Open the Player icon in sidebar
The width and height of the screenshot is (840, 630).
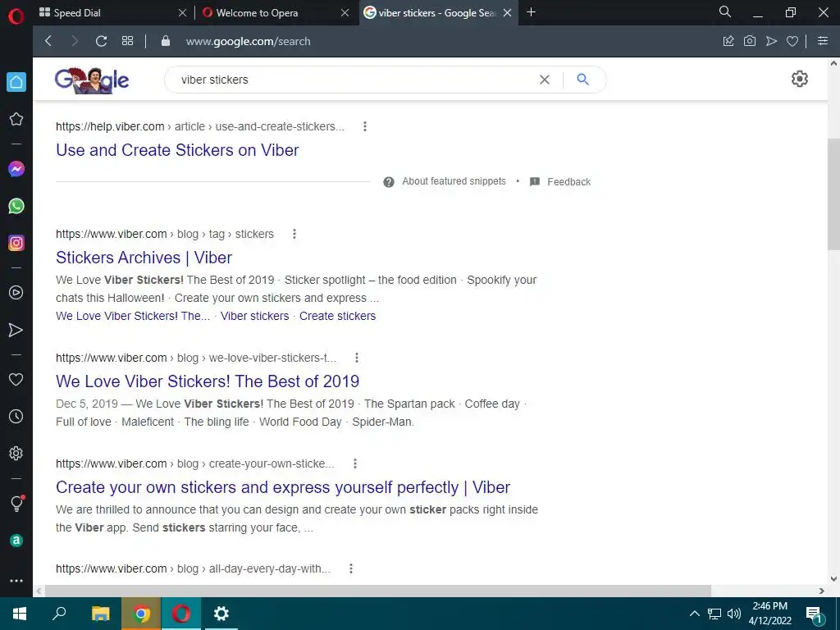pyautogui.click(x=16, y=293)
